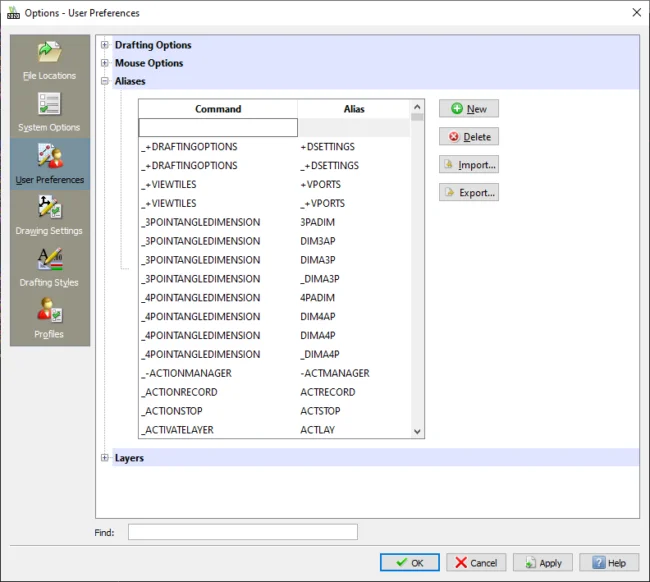The height and width of the screenshot is (582, 650).
Task: Select the System Options icon
Action: [x=50, y=112]
